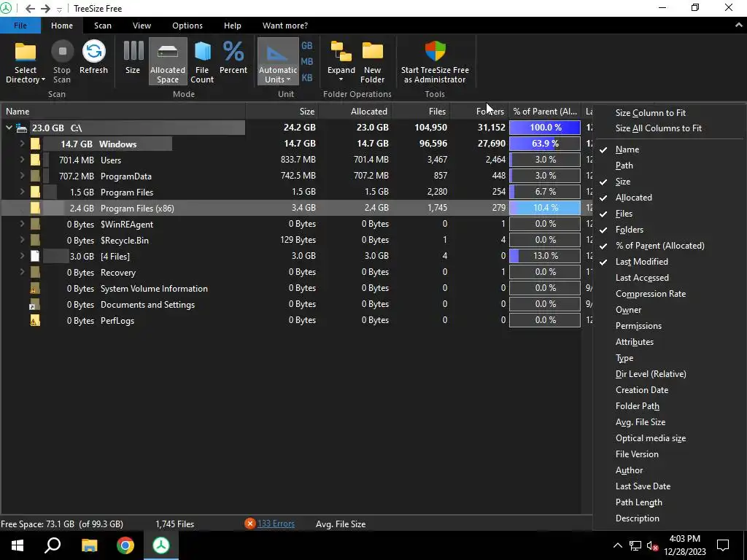Switch to the Scan ribbon tab
Image resolution: width=747 pixels, height=560 pixels.
102,26
